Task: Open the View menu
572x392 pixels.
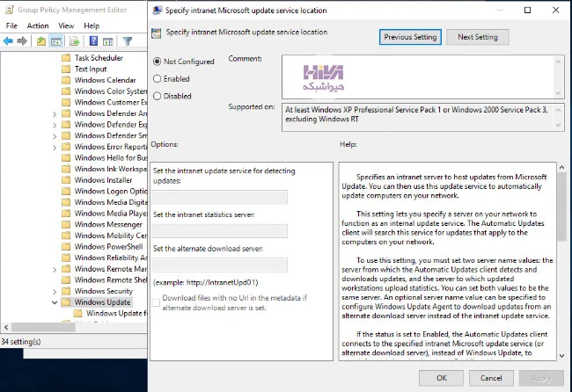Action: [x=66, y=25]
